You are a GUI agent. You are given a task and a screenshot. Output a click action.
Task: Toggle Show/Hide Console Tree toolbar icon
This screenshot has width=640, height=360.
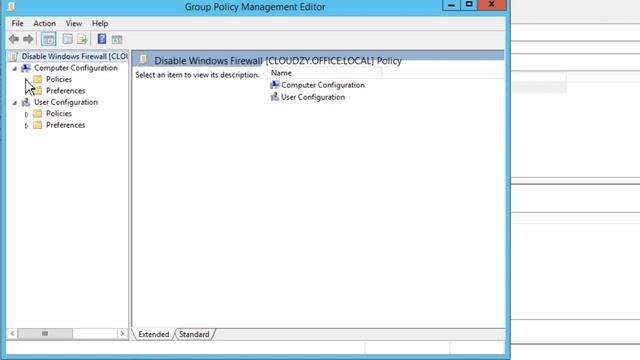[49, 39]
